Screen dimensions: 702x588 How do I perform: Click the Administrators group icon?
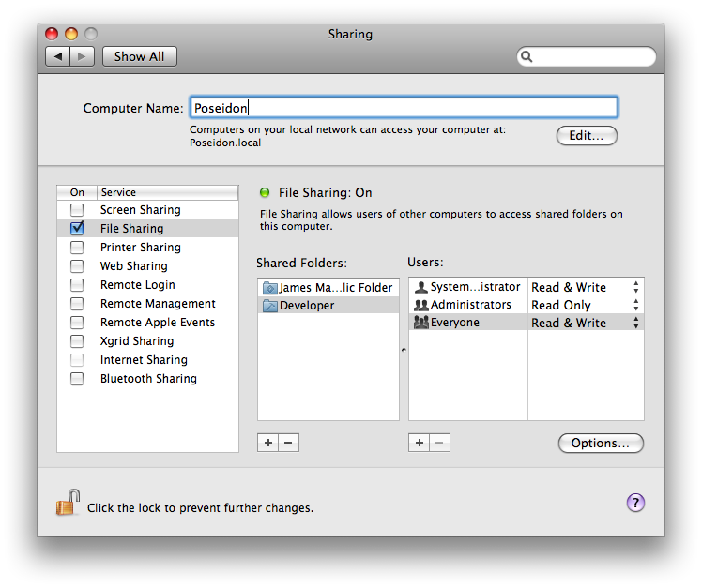coord(420,305)
